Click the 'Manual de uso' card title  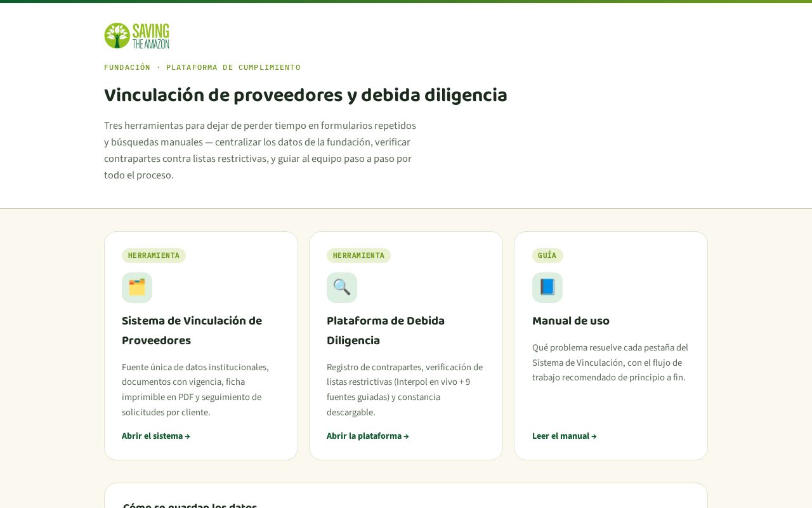tap(571, 321)
